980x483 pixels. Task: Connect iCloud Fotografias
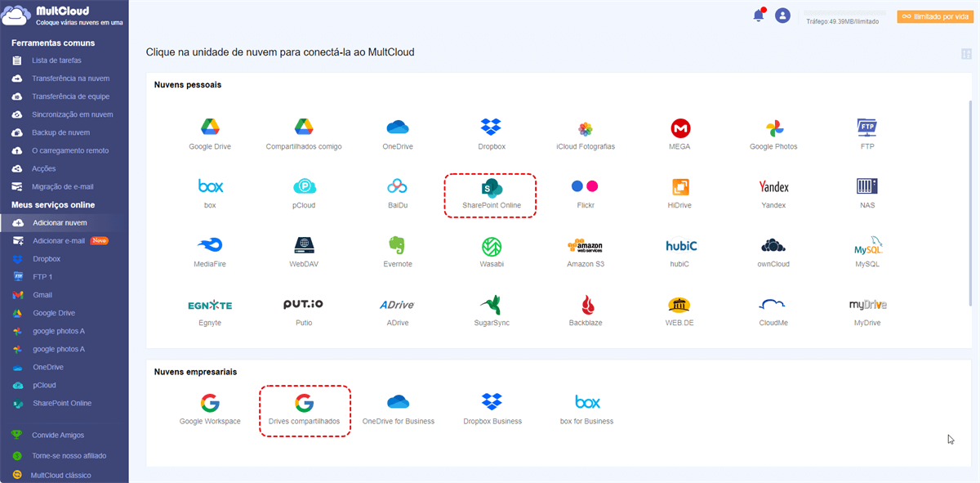pos(586,134)
